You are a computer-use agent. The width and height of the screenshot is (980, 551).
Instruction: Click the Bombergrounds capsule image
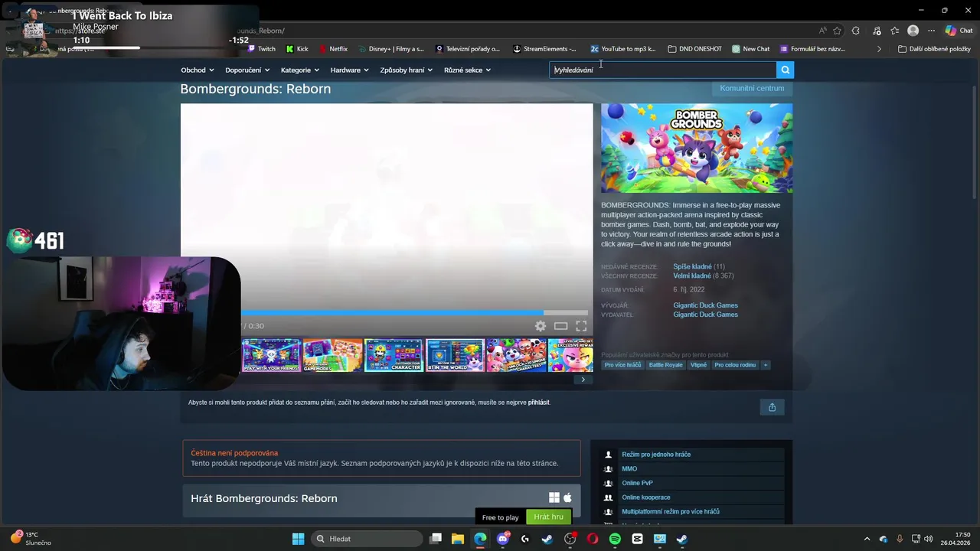697,148
